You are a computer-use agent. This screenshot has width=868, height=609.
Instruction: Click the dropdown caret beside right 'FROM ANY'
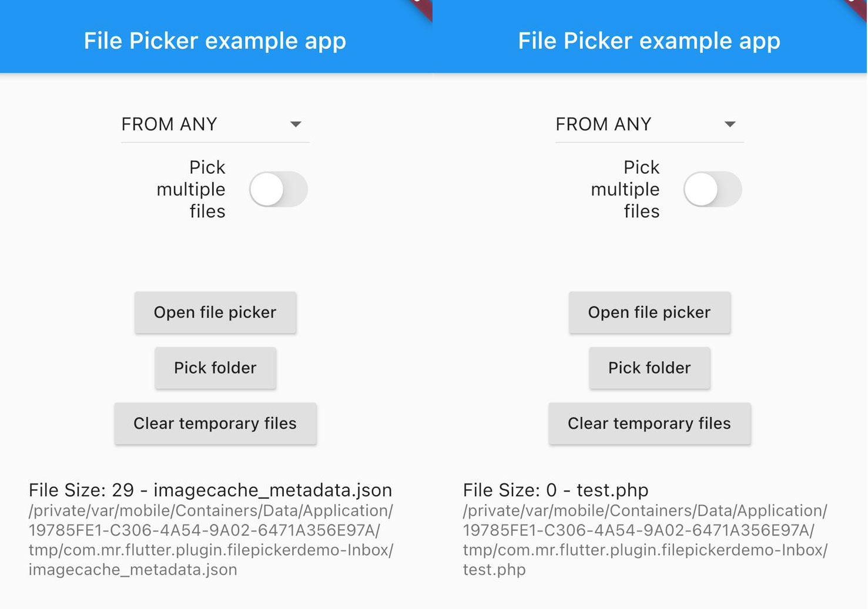pyautogui.click(x=730, y=125)
